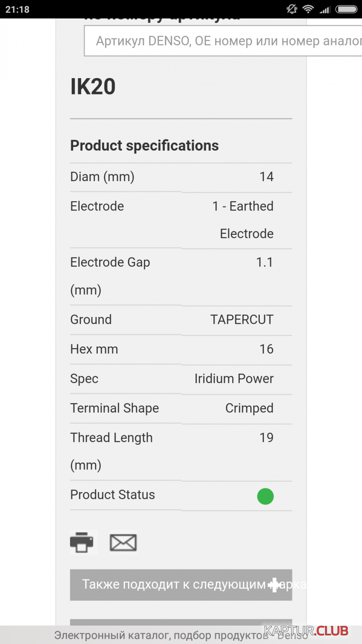Expand the 'Также подходит к следующим' section

(x=174, y=584)
